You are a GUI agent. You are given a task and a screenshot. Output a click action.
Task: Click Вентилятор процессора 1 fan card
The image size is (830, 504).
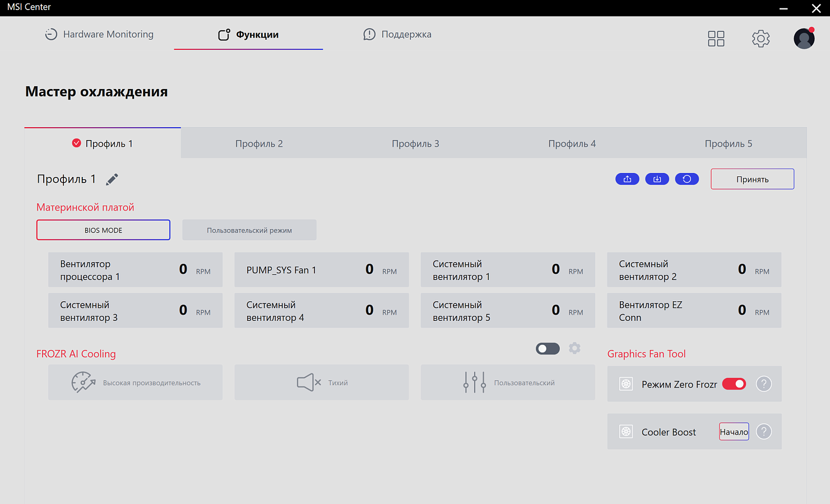tap(135, 270)
